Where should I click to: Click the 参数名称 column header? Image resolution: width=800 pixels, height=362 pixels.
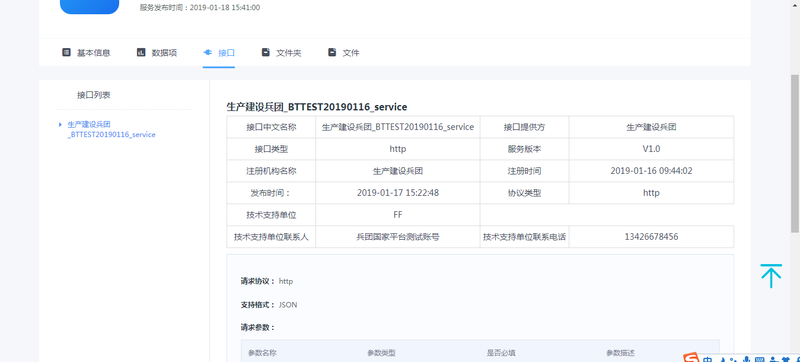pos(262,353)
